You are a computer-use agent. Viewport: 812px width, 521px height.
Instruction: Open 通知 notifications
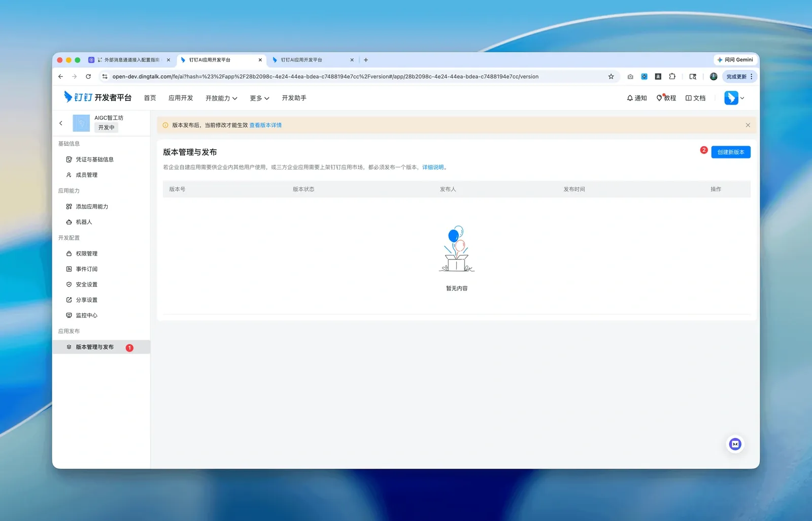click(x=636, y=98)
